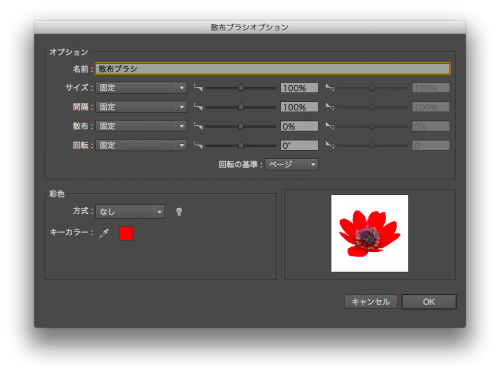Viewport: 500px width, 375px height.
Task: Click the colorization tips light bulb icon
Action: 179,212
